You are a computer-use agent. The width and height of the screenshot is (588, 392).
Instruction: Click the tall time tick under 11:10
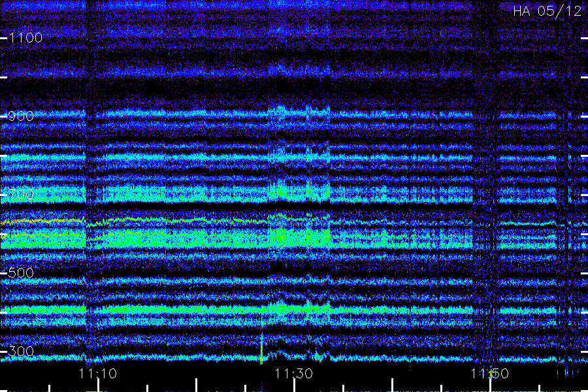pyautogui.click(x=98, y=385)
